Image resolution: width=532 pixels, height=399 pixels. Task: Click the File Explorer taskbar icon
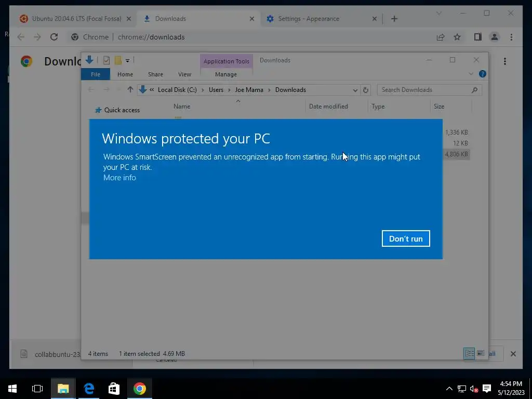pos(63,389)
